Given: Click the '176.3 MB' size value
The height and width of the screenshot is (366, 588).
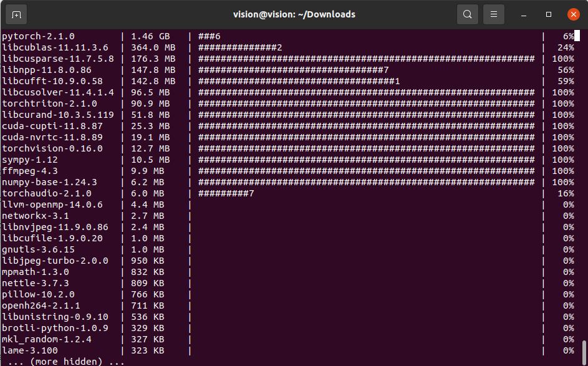Looking at the screenshot, I should (153, 59).
